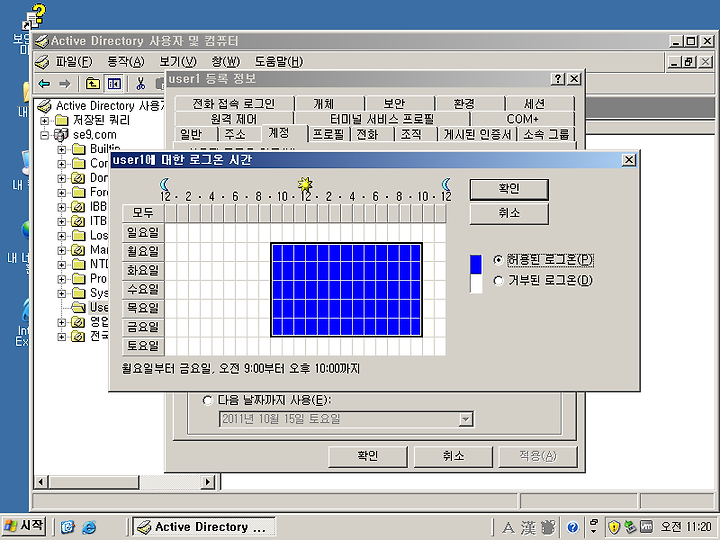The image size is (720, 540).
Task: Click the 토요일 row header button
Action: (143, 346)
